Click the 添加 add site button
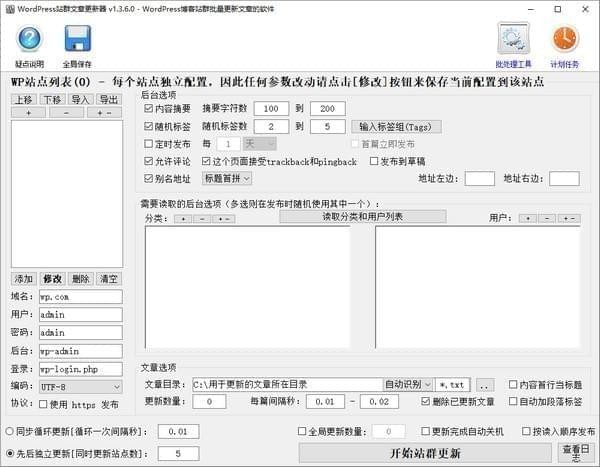 [24, 279]
